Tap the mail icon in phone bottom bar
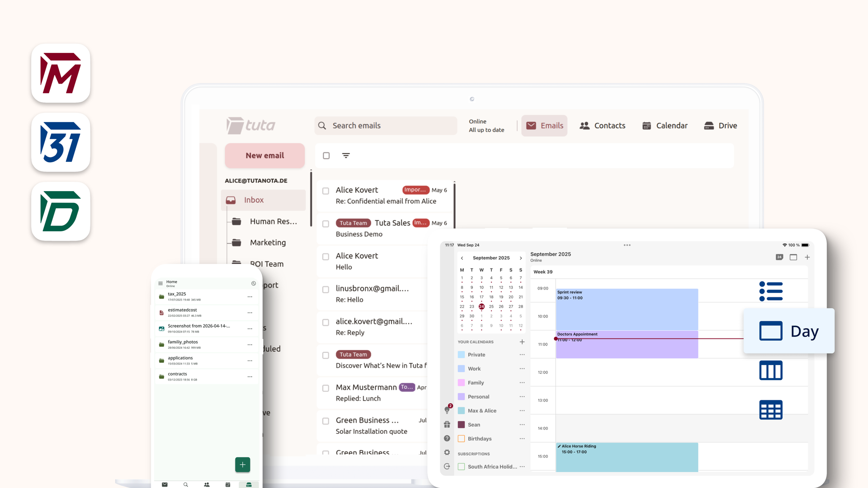This screenshot has width=868, height=488. tap(165, 484)
